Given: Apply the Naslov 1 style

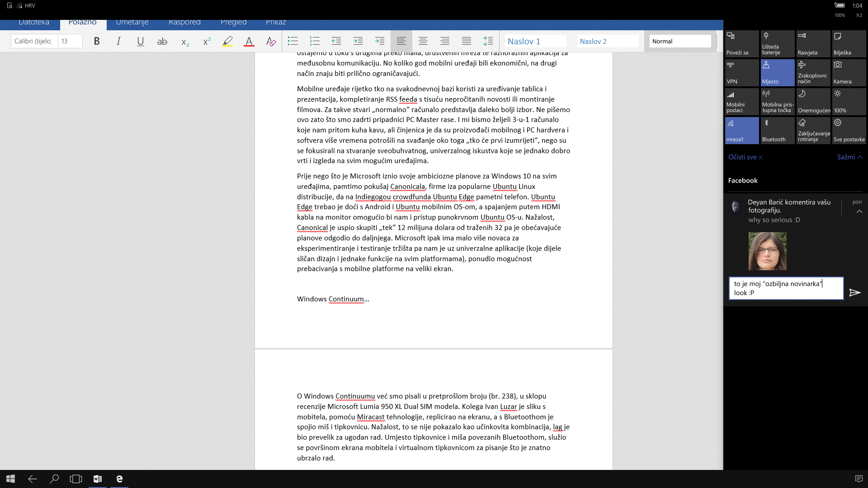Looking at the screenshot, I should 535,41.
